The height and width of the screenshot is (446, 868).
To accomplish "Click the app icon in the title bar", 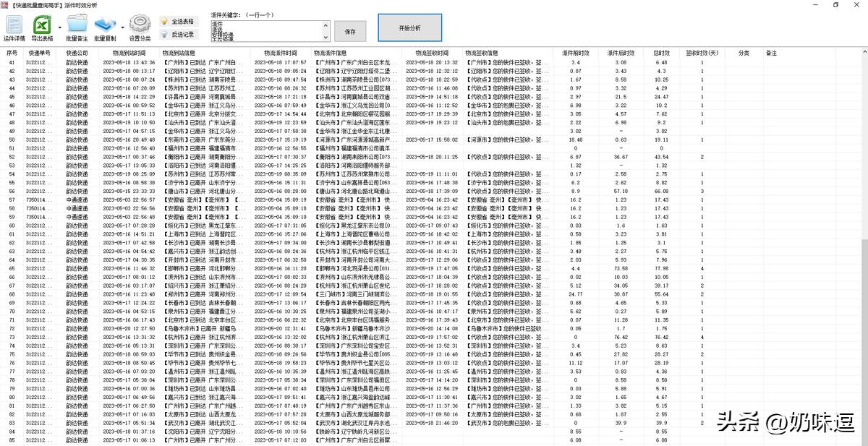I will click(6, 5).
